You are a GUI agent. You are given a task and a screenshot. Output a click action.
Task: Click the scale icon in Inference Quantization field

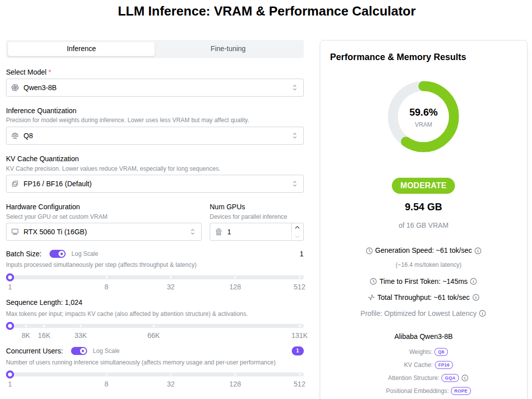pyautogui.click(x=15, y=136)
